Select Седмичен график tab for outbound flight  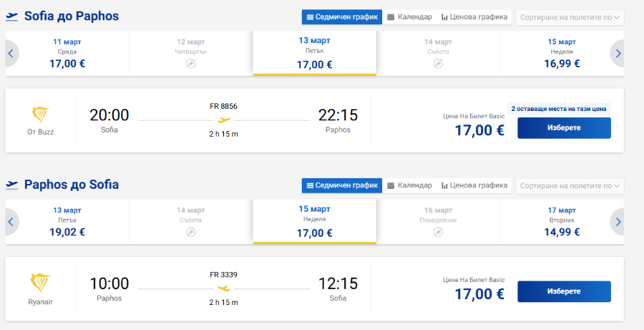tap(342, 17)
